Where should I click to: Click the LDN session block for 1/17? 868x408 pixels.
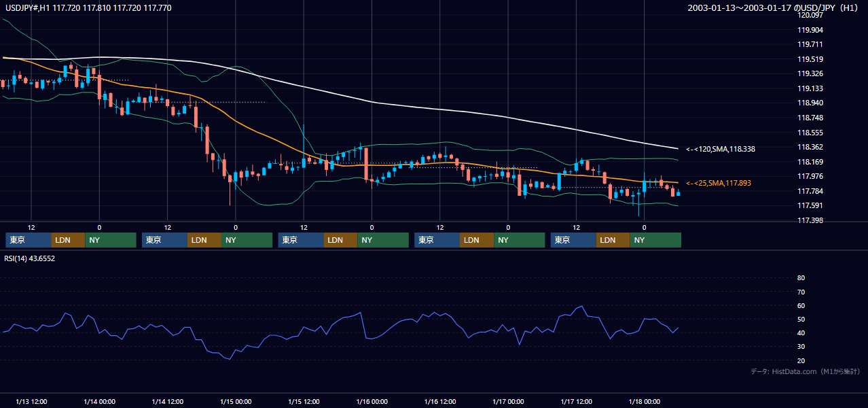613,240
